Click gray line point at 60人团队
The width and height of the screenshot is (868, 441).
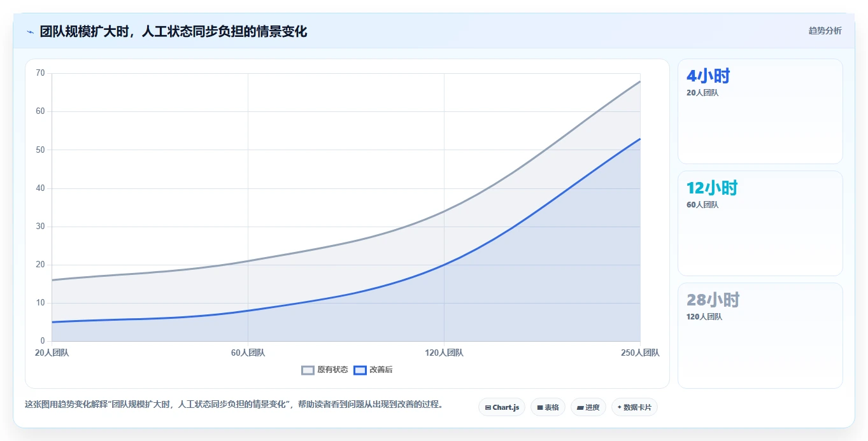coord(248,261)
